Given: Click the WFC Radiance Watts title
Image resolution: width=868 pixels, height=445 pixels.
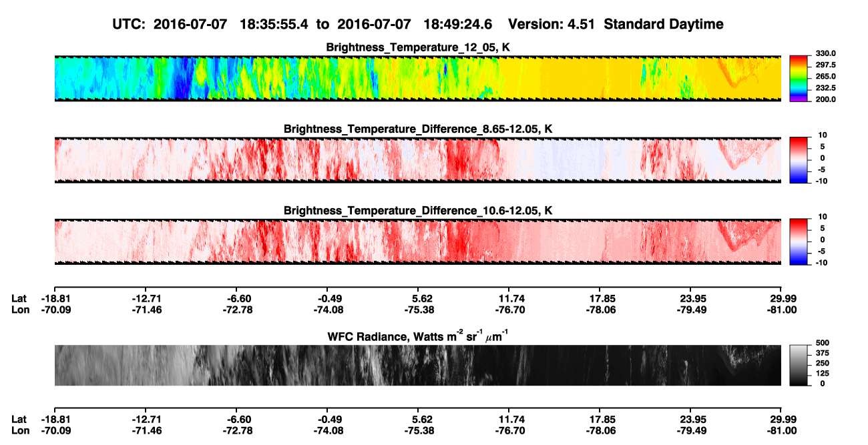Looking at the screenshot, I should coord(418,336).
